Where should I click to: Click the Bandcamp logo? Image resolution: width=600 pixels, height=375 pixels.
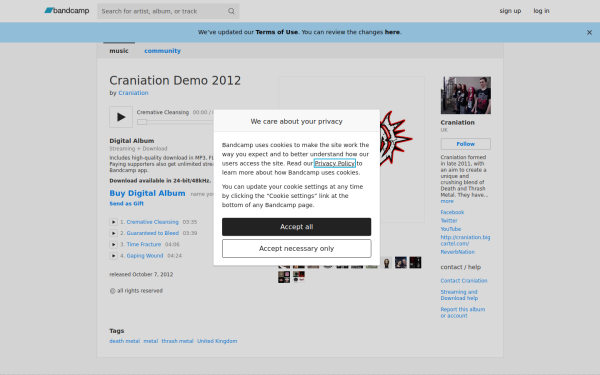click(x=67, y=11)
